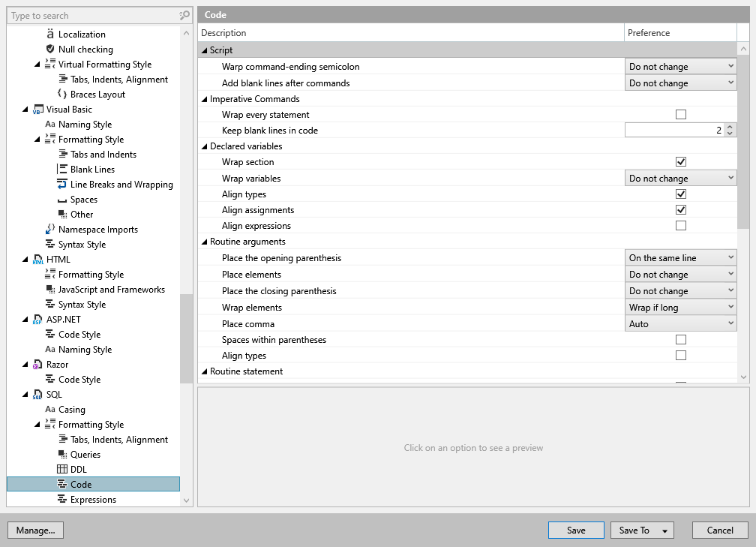Select Tabs, Indents, Alignment under SQL
The height and width of the screenshot is (547, 756).
119,440
